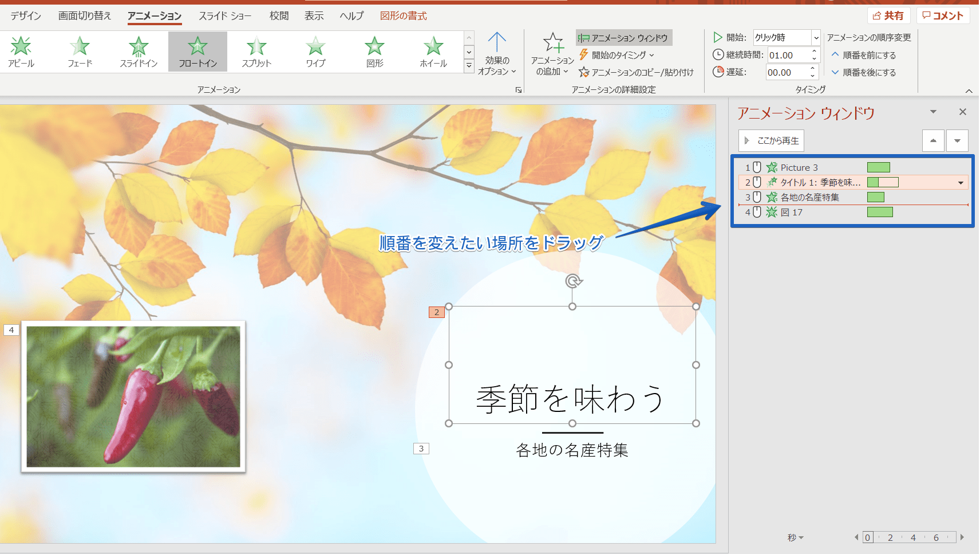980x554 pixels.
Task: Select Picture 3 animation entry
Action: click(853, 167)
